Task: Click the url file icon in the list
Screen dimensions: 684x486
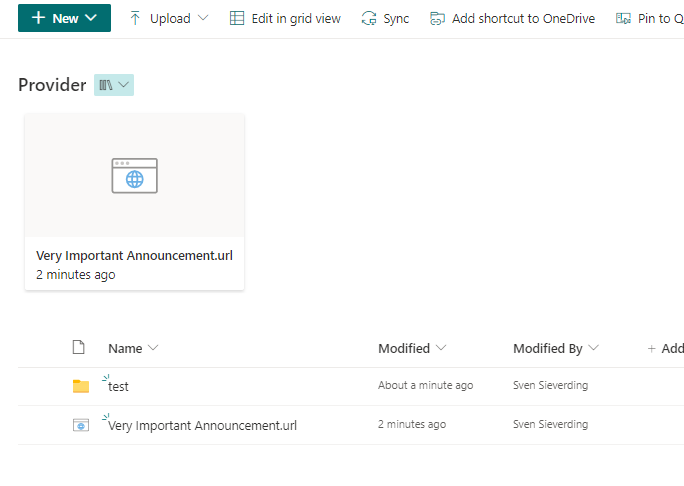Action: (81, 425)
